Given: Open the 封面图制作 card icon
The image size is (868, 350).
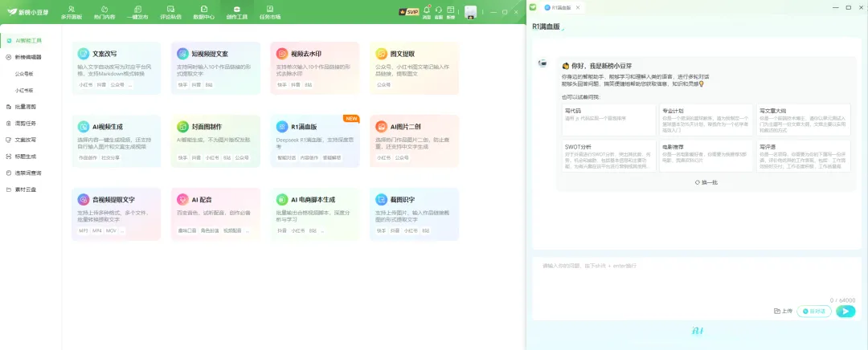Looking at the screenshot, I should click(x=182, y=127).
